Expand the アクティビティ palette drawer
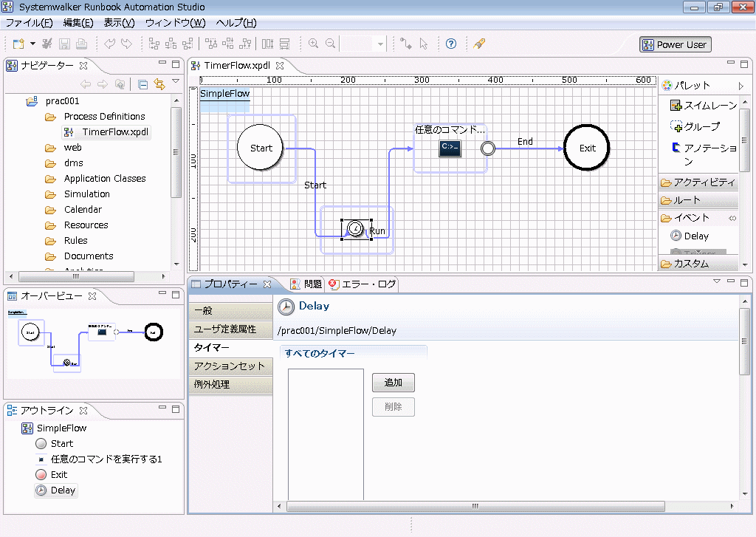This screenshot has height=537, width=756. pyautogui.click(x=698, y=182)
